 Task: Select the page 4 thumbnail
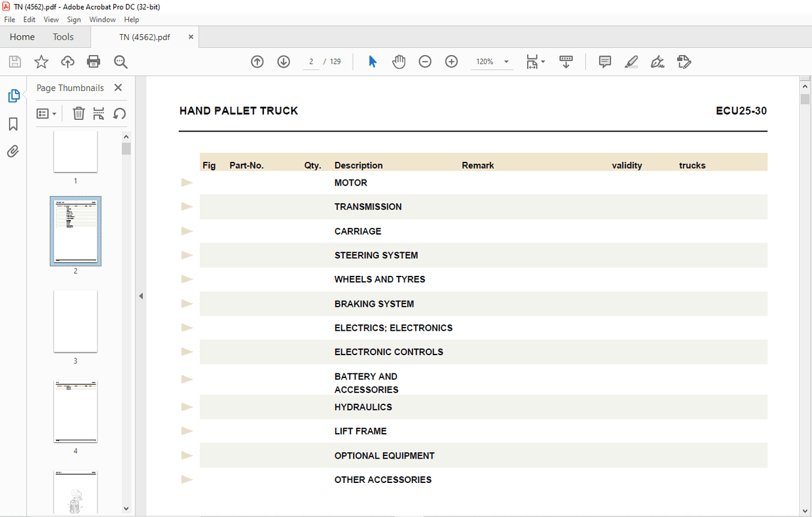pos(75,412)
